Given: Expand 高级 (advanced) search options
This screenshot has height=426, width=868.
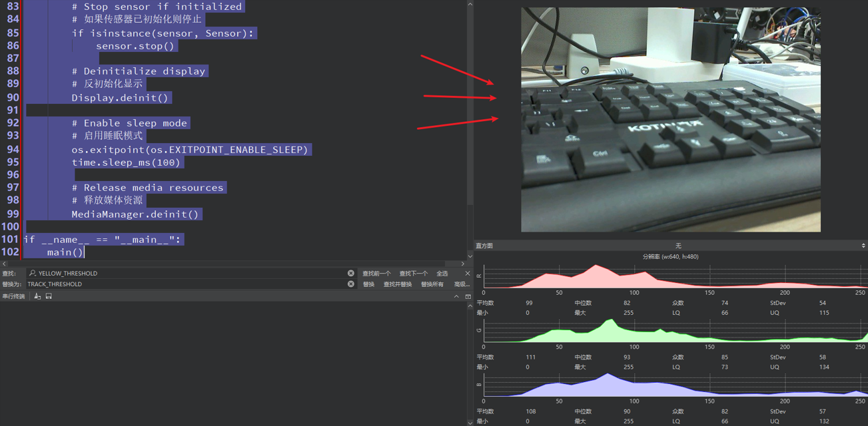Looking at the screenshot, I should pos(462,284).
